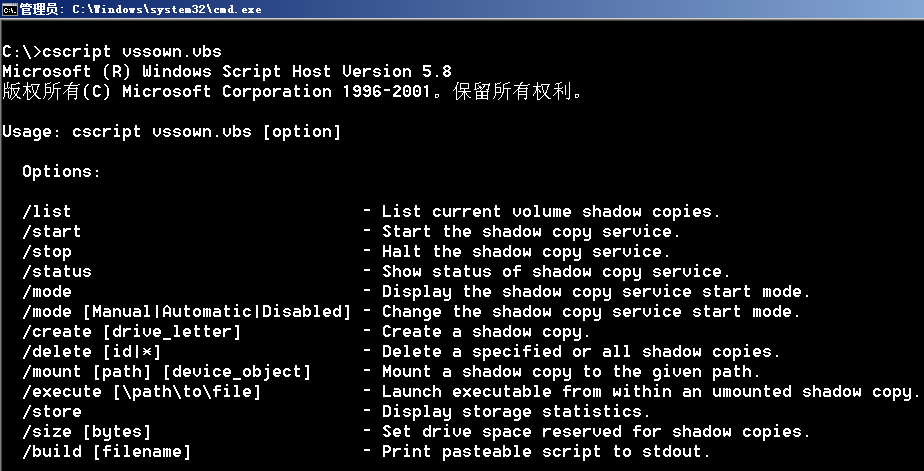Click the Options: heading
Viewport: 924px width, 471px height.
click(x=61, y=172)
